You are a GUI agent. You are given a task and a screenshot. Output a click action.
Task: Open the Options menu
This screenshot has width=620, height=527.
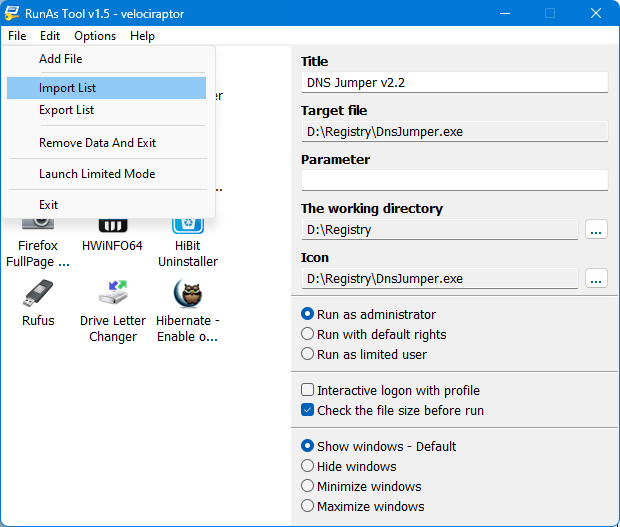click(x=95, y=36)
